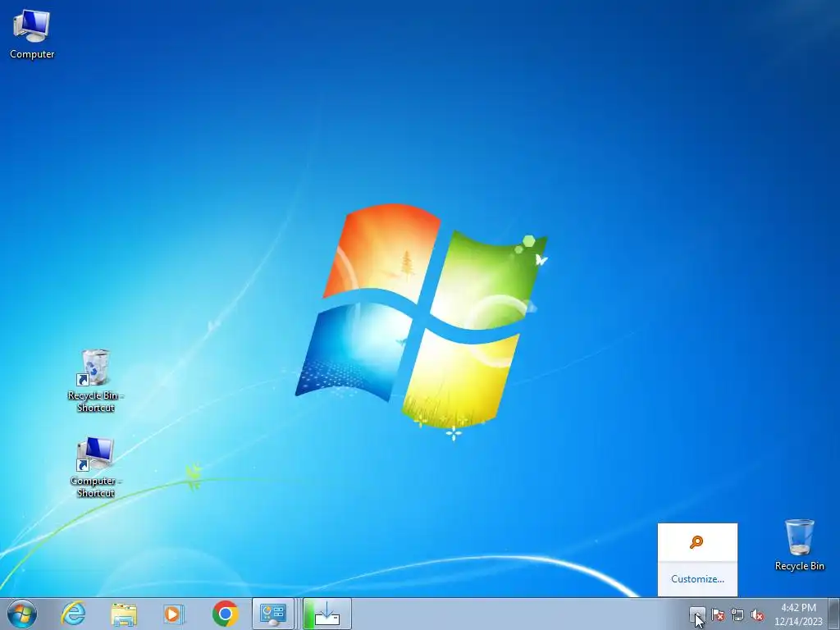
Task: Click the orange magnifier icon in tray overflow
Action: coord(696,542)
